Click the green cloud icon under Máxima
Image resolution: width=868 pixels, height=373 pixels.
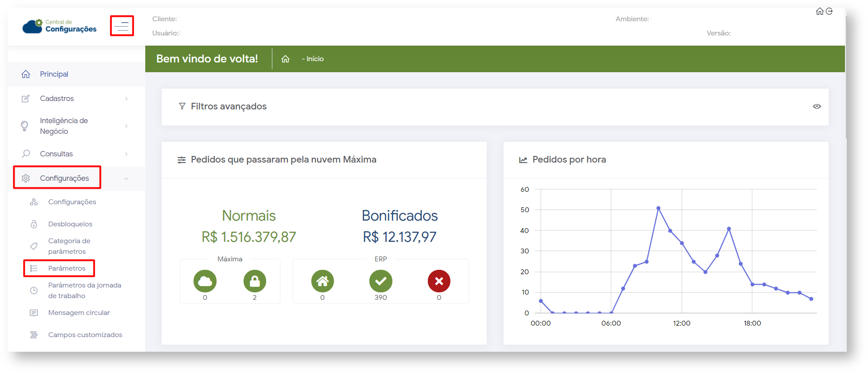pyautogui.click(x=205, y=281)
